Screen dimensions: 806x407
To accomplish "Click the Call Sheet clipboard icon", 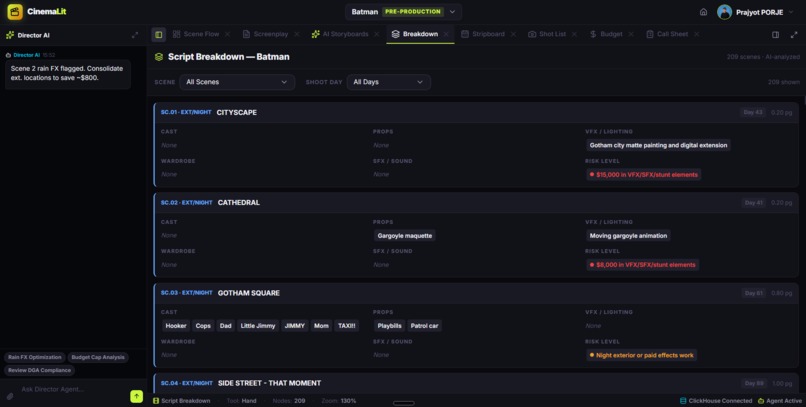I will click(650, 34).
